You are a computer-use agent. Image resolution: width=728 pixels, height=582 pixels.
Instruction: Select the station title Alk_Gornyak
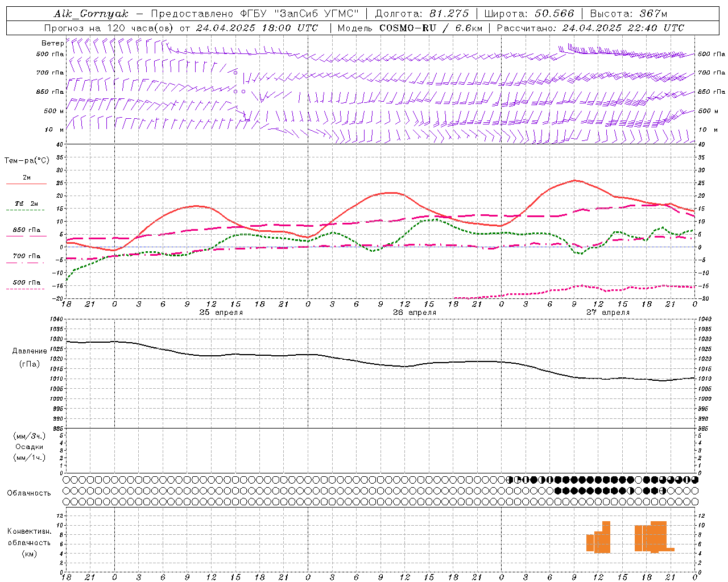tap(91, 14)
